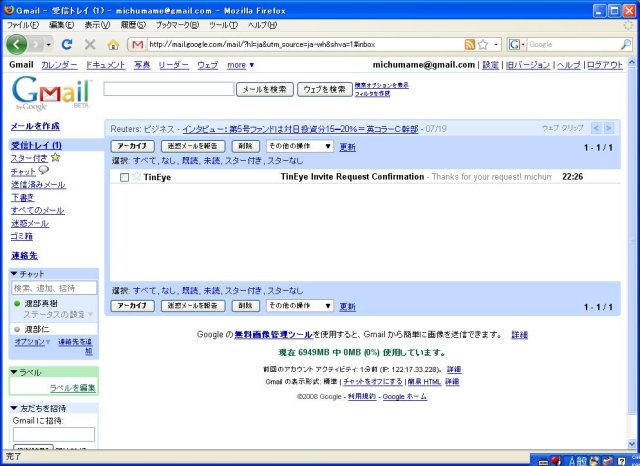
Task: Open the chat オプション dropdown
Action: (32, 342)
